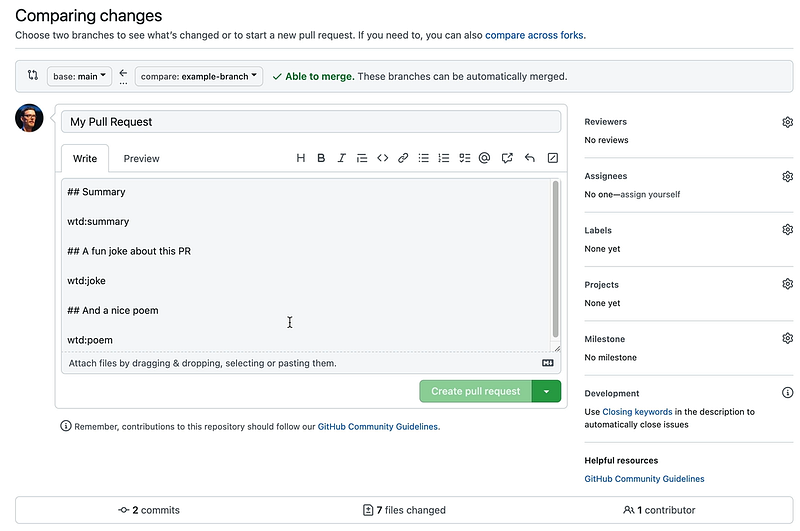This screenshot has width=800, height=531.
Task: Open Projects gear settings
Action: click(x=787, y=284)
